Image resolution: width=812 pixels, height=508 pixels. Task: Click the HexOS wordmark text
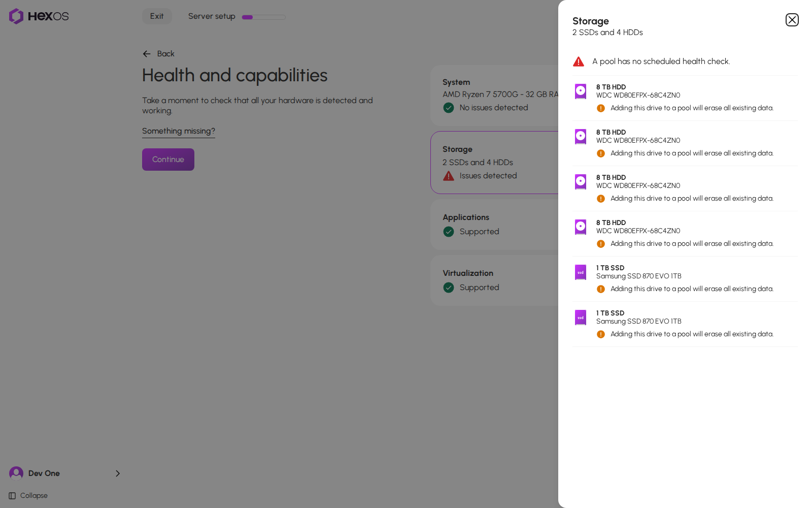48,16
